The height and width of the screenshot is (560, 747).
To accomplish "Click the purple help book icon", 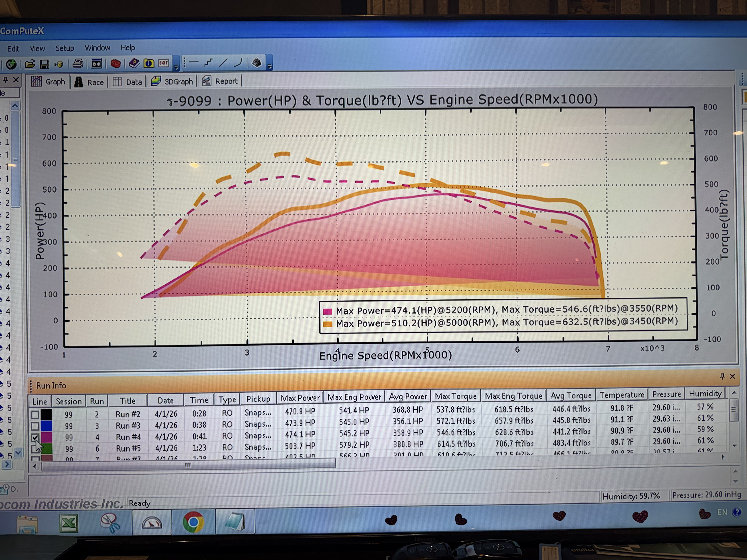I will (x=134, y=63).
